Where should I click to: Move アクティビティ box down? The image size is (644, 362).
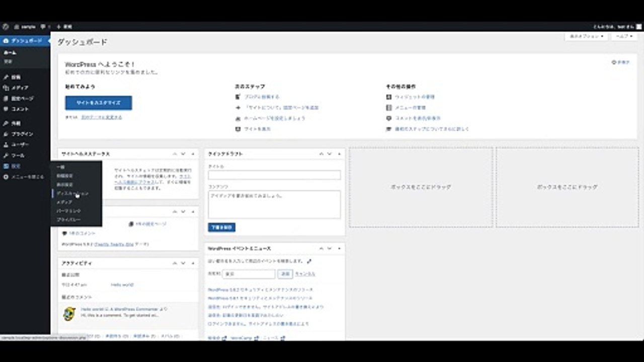tap(183, 263)
